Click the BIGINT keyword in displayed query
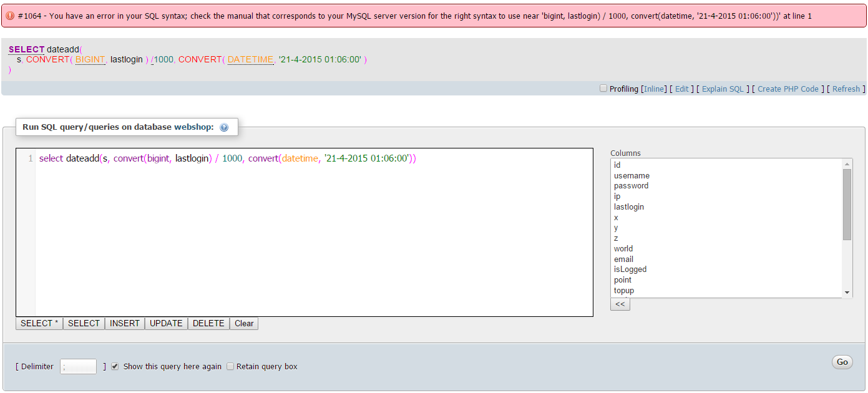Screen dimensions: 868x393 (x=90, y=59)
